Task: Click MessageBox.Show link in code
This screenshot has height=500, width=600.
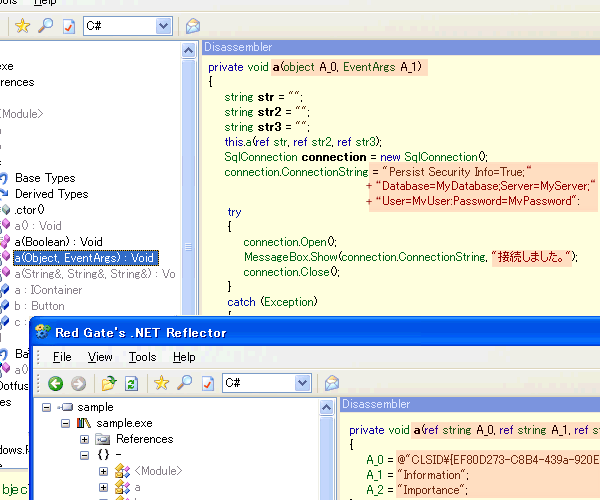Action: click(291, 257)
